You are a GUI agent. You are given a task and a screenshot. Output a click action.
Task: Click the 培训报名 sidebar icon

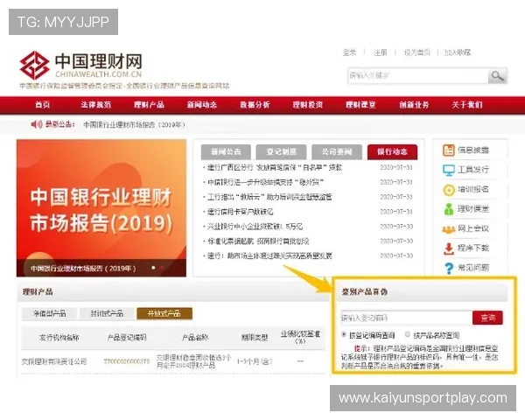(x=448, y=190)
